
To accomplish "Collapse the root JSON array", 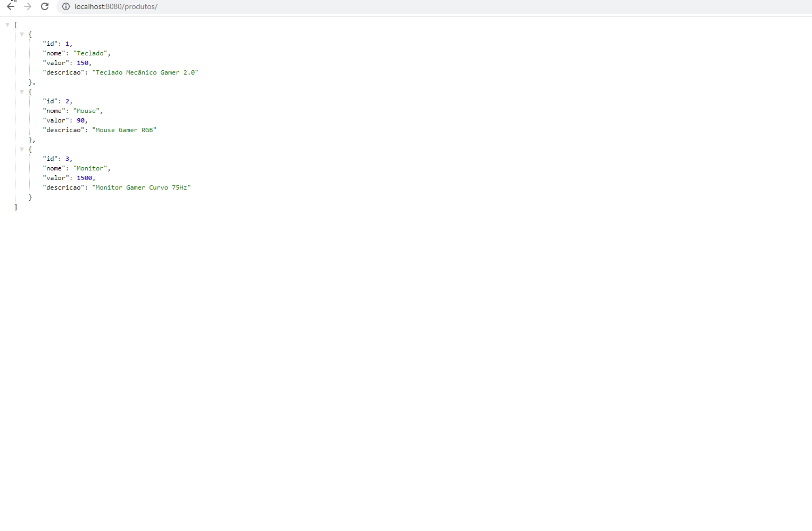I will coord(7,24).
